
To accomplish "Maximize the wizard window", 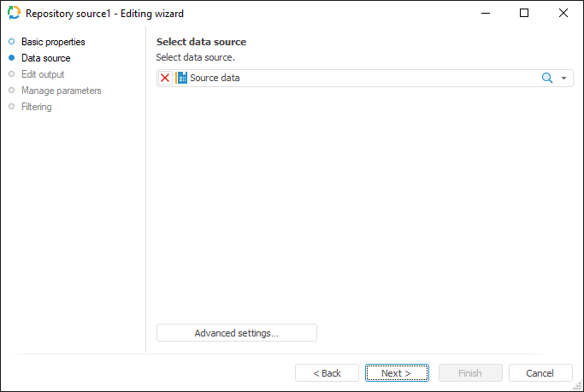I will [x=524, y=14].
